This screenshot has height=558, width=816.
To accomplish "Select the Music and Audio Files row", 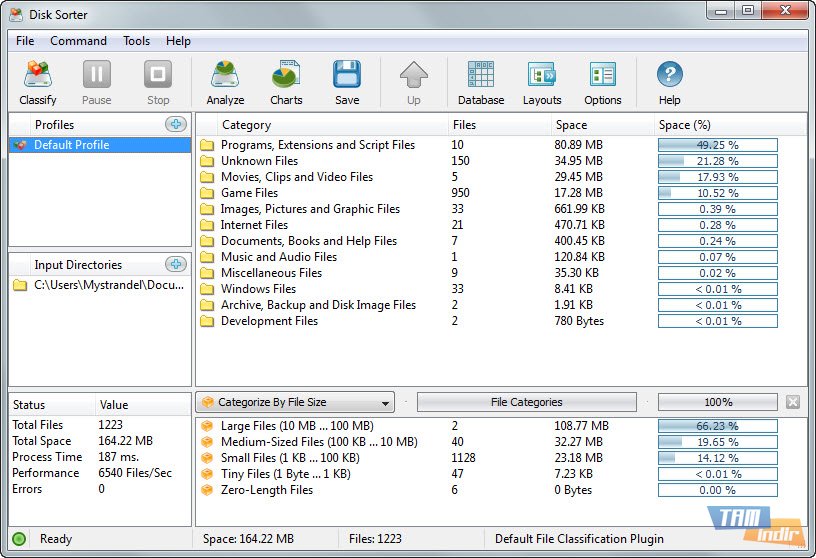I will tap(502, 257).
